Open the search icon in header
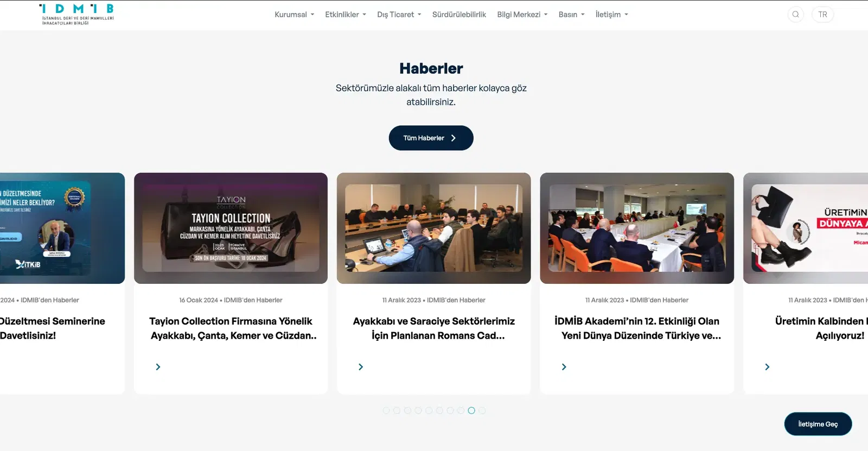Viewport: 868px width, 451px height. click(795, 15)
